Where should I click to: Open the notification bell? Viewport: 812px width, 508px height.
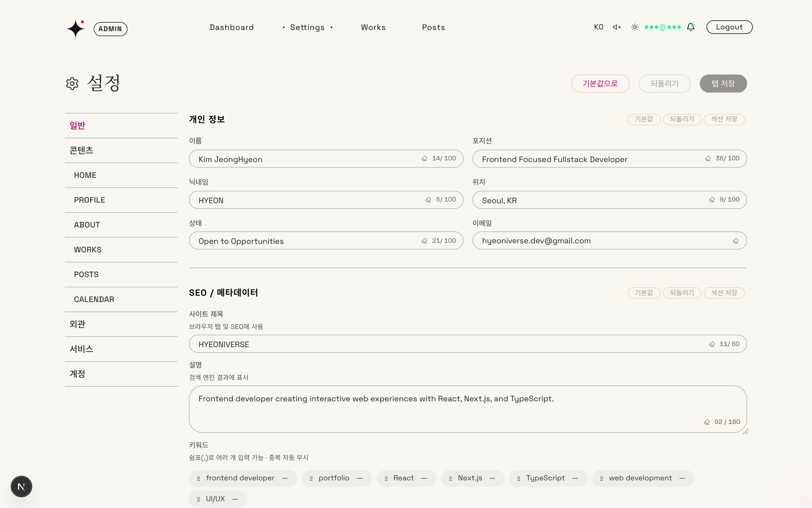click(x=691, y=27)
